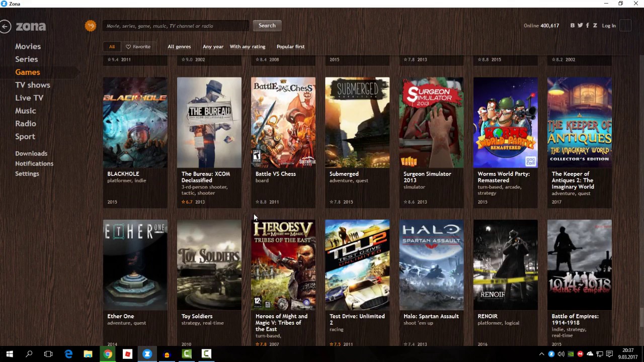Show hidden system tray icons
644x362 pixels.
[x=542, y=354]
